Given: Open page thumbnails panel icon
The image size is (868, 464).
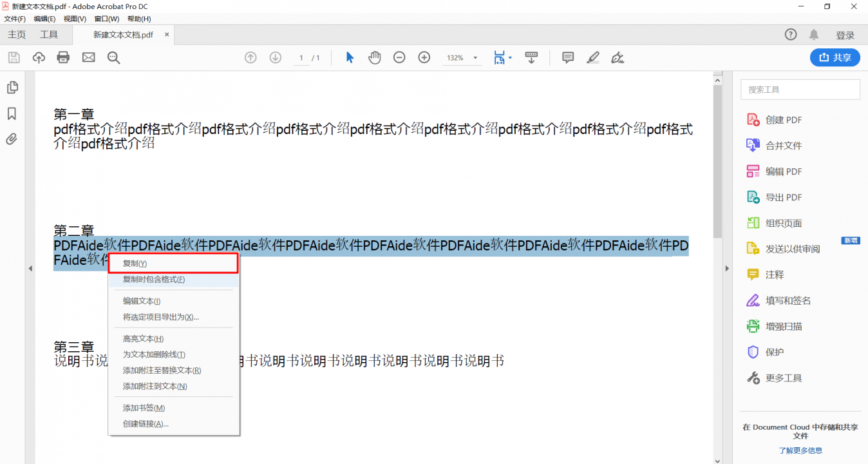Looking at the screenshot, I should (12, 87).
